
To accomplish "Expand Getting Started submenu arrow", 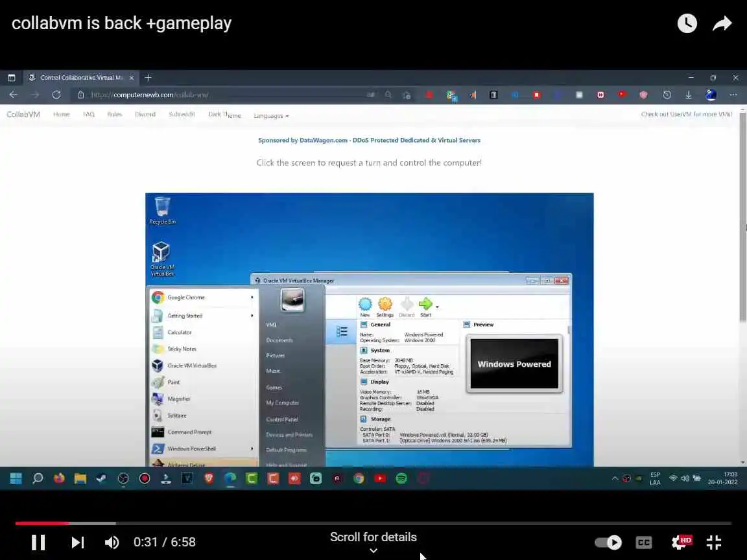I will [x=252, y=315].
